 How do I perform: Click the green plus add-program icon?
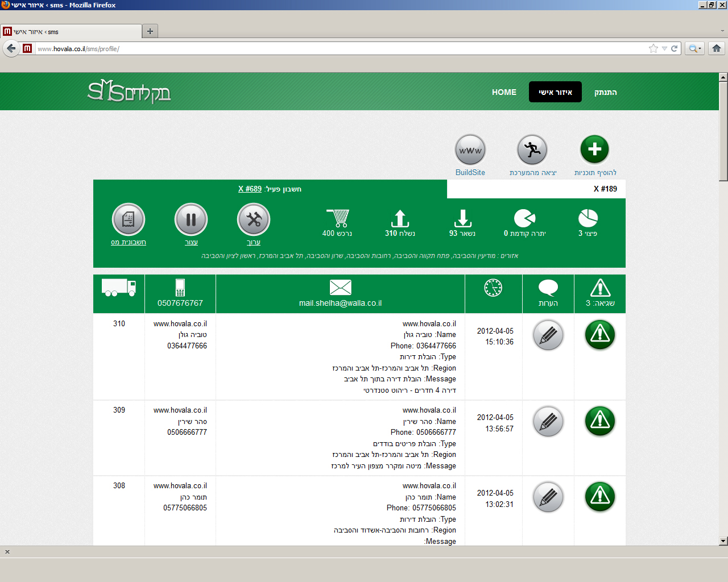tap(594, 149)
